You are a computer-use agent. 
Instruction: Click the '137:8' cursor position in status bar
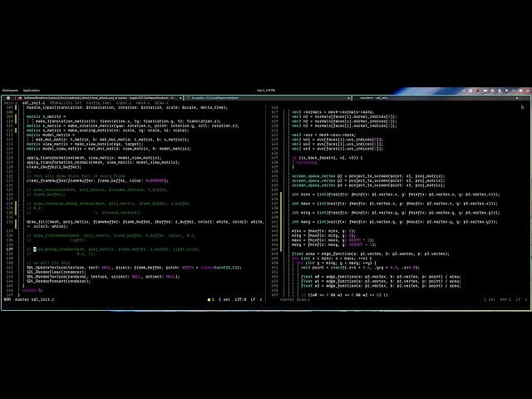(x=240, y=299)
